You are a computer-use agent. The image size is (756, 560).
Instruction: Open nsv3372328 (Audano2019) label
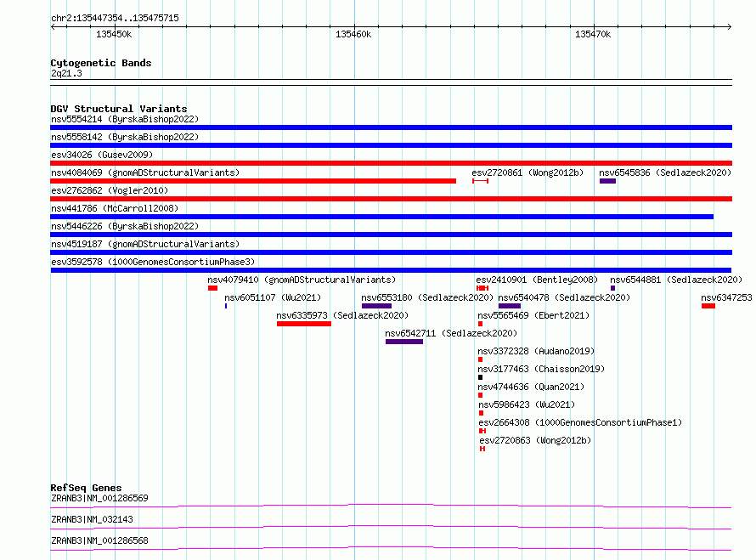click(536, 351)
